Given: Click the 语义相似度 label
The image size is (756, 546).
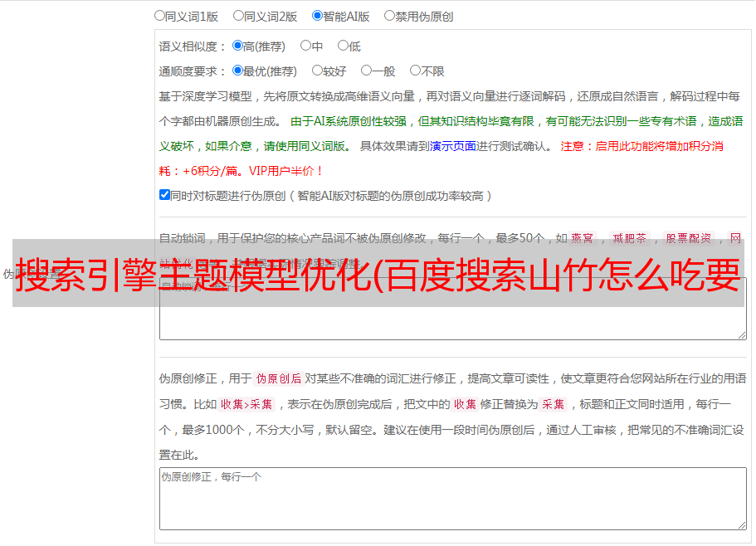Looking at the screenshot, I should pyautogui.click(x=193, y=46).
